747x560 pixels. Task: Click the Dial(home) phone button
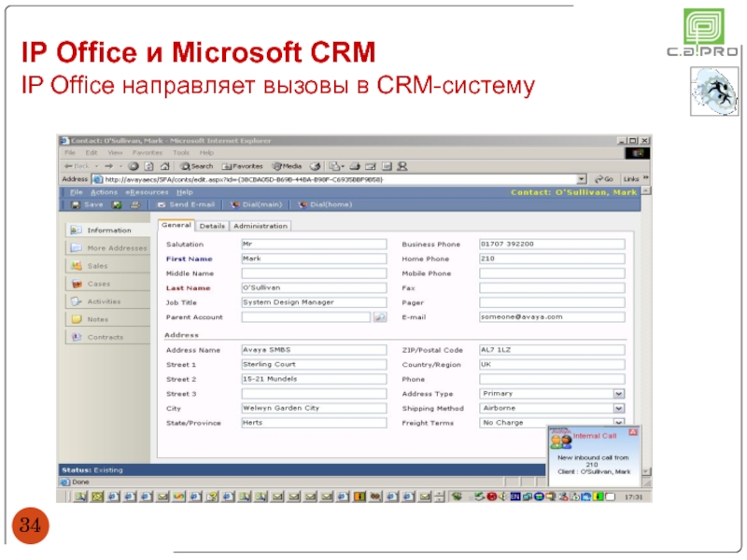[325, 204]
